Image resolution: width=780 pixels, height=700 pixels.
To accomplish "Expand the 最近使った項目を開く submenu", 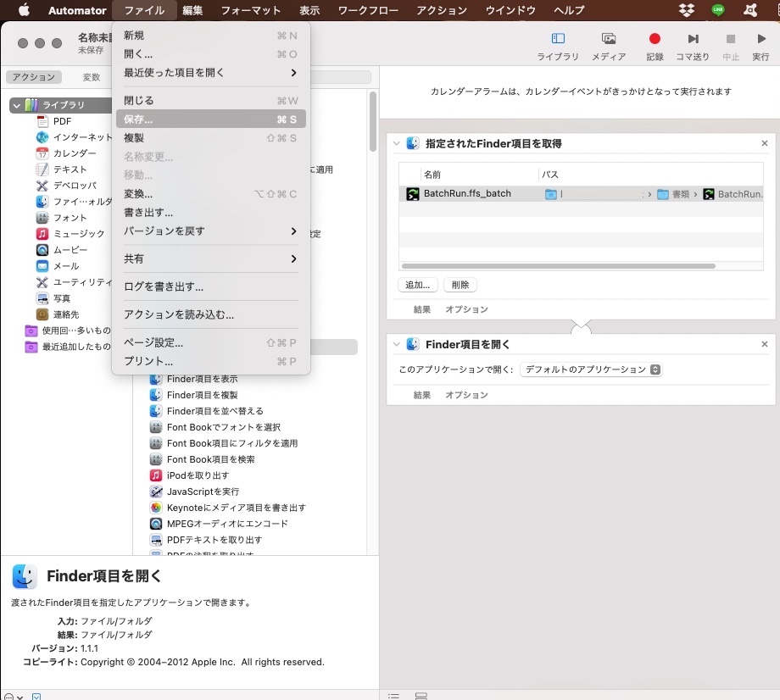I will pyautogui.click(x=210, y=73).
